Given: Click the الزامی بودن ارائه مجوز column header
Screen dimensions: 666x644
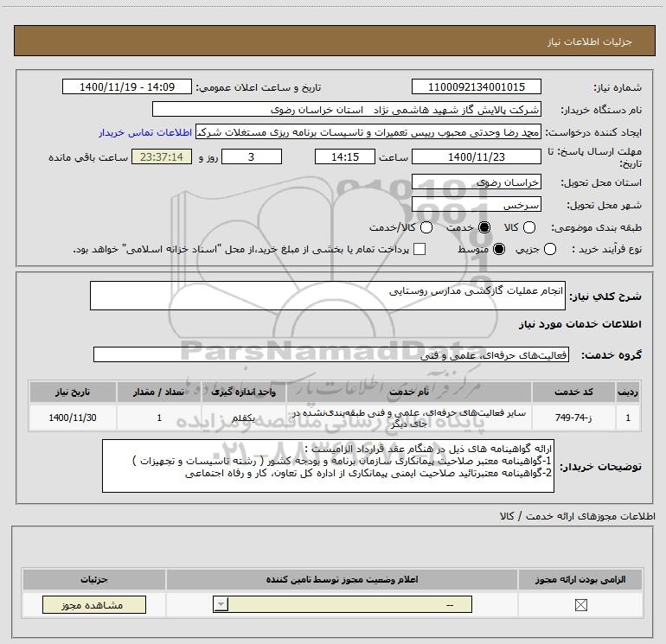Looking at the screenshot, I should (580, 579).
